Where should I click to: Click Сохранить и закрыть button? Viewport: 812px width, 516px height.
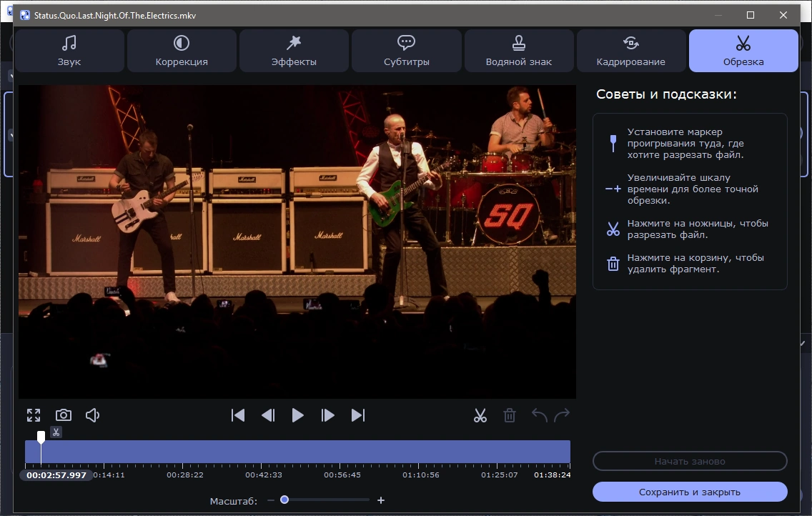[690, 492]
